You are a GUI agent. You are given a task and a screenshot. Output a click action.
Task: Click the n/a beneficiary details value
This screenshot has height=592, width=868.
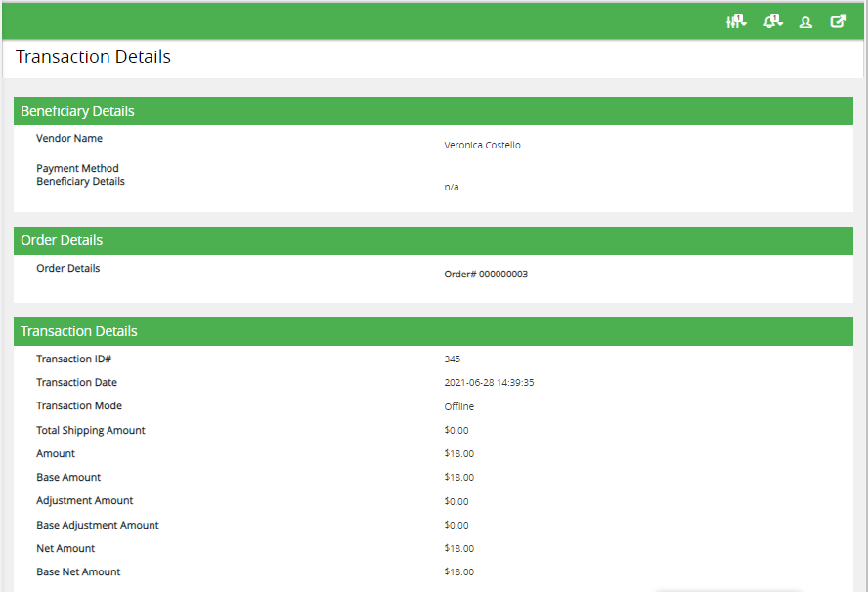pos(451,187)
